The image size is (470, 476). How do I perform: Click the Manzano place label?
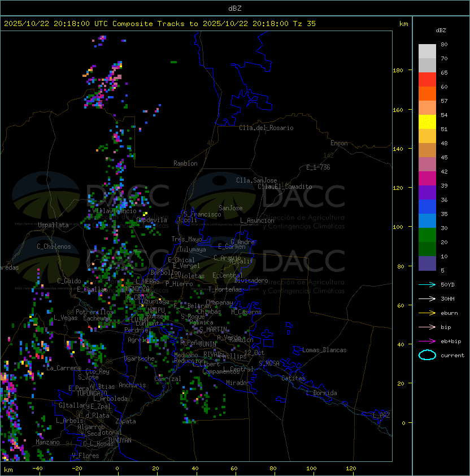point(47,442)
